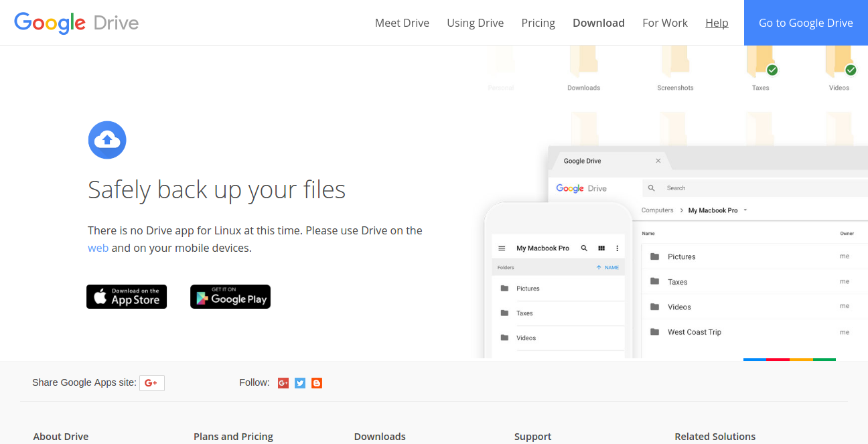Open the three-dot overflow menu in phone mockup
Image resolution: width=868 pixels, height=444 pixels.
[618, 248]
